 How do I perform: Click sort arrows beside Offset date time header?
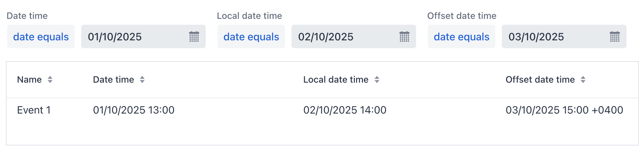[583, 80]
